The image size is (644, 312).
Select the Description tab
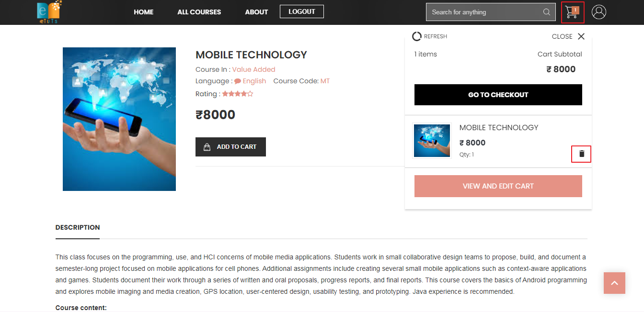(78, 228)
